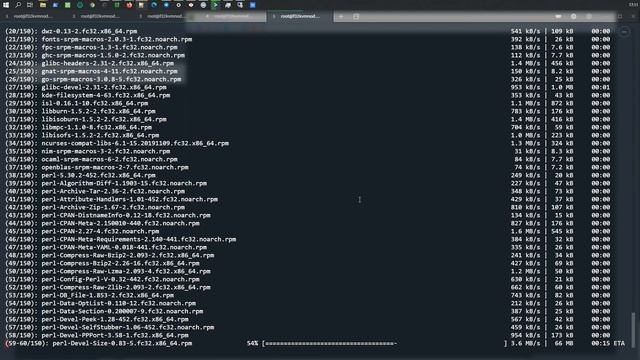Click the 00:15 ETA value
640x360 pixels.
608,343
